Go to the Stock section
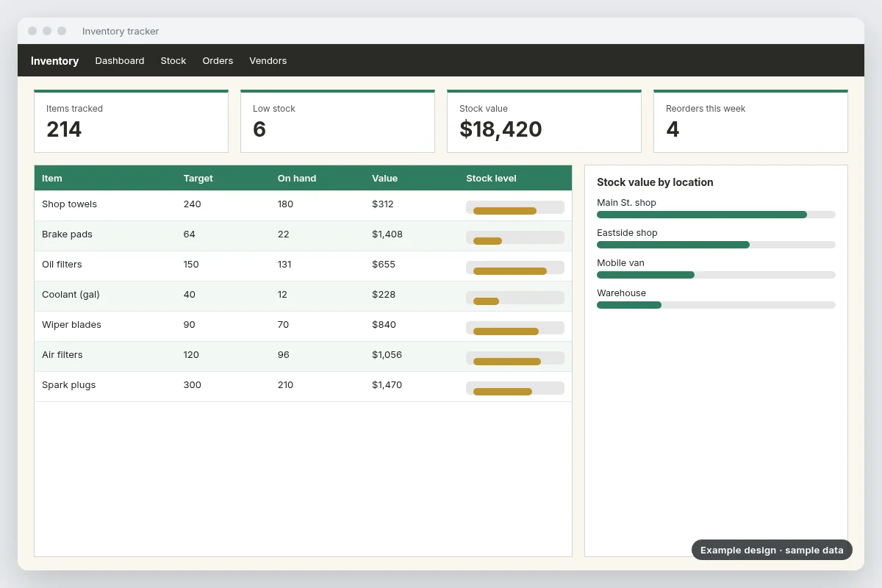Viewport: 882px width, 588px height. (x=173, y=61)
